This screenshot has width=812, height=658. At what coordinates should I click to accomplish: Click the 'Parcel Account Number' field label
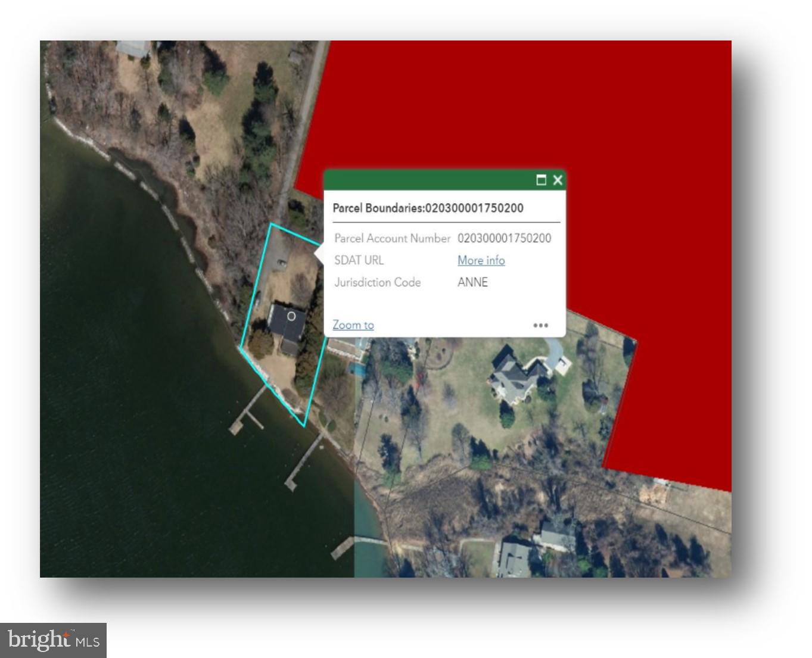[392, 238]
